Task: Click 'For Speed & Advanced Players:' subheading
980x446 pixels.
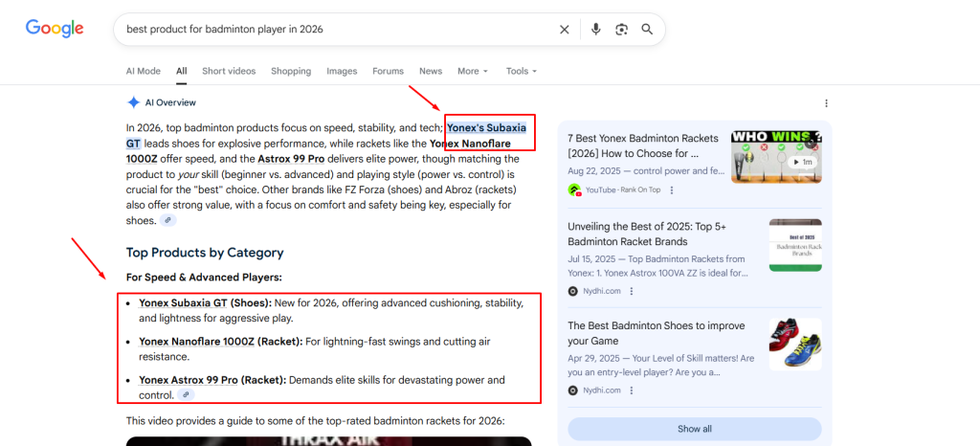Action: click(204, 277)
